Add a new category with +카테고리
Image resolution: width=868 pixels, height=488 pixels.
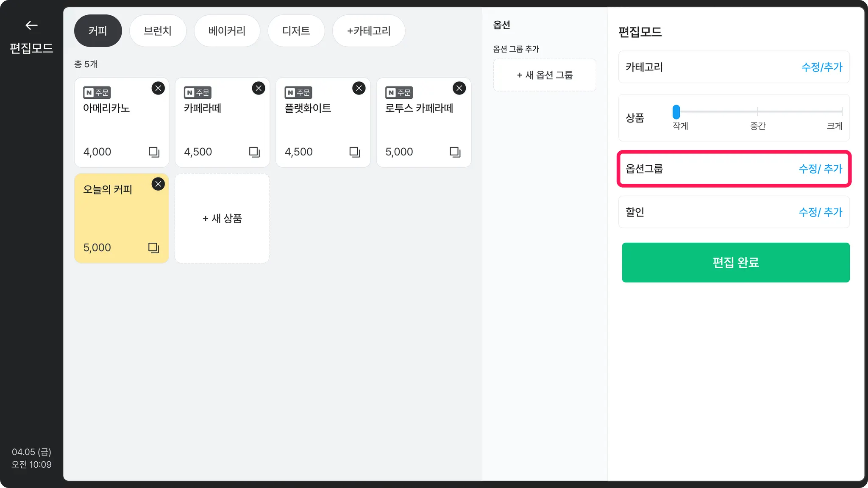(369, 31)
